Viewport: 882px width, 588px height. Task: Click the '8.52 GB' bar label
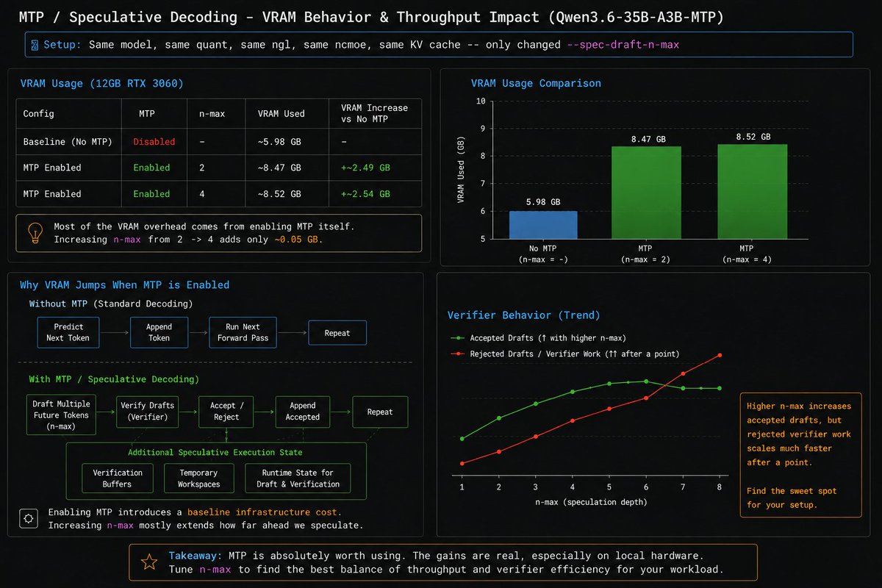753,137
